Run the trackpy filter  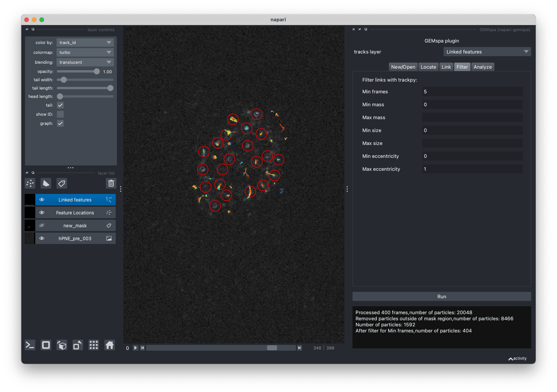pos(442,296)
